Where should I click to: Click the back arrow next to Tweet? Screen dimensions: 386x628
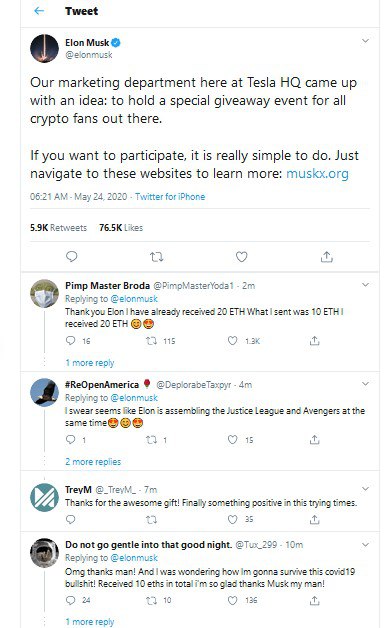pyautogui.click(x=39, y=11)
